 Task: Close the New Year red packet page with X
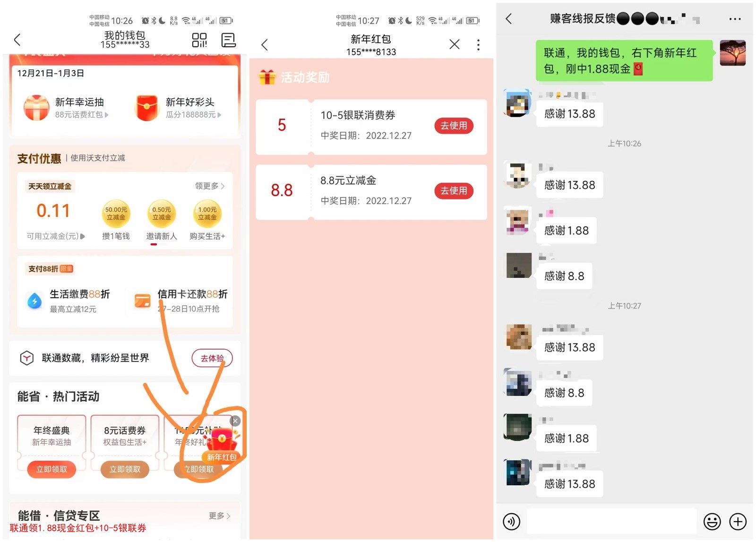(454, 44)
